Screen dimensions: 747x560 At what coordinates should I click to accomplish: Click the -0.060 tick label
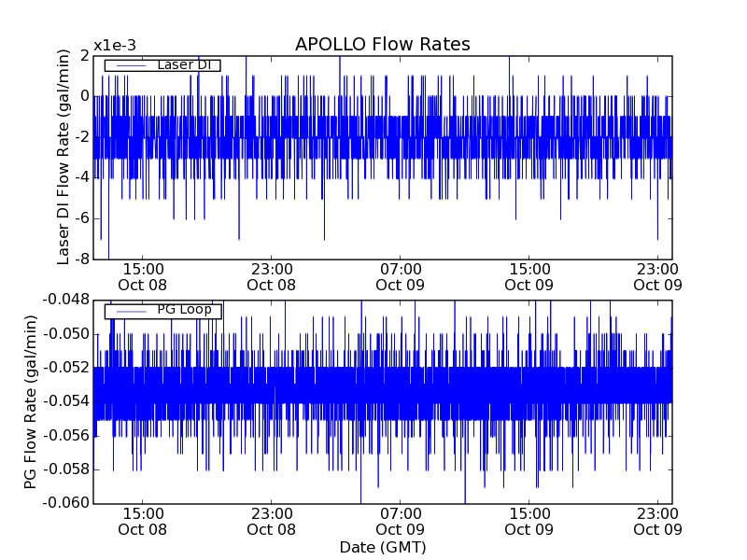tap(66, 503)
